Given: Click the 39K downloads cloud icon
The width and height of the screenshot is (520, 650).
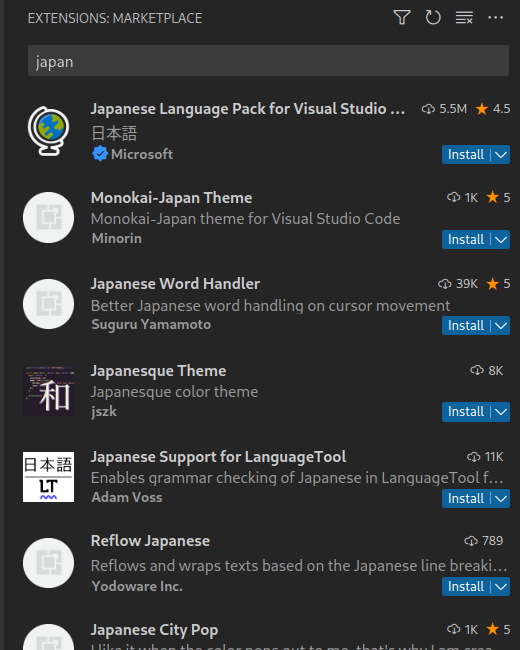Looking at the screenshot, I should (445, 284).
